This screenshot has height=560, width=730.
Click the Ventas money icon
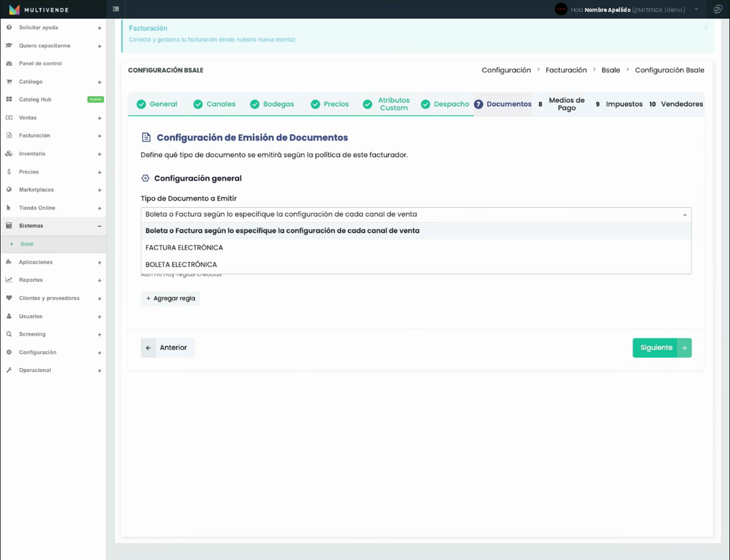9,117
